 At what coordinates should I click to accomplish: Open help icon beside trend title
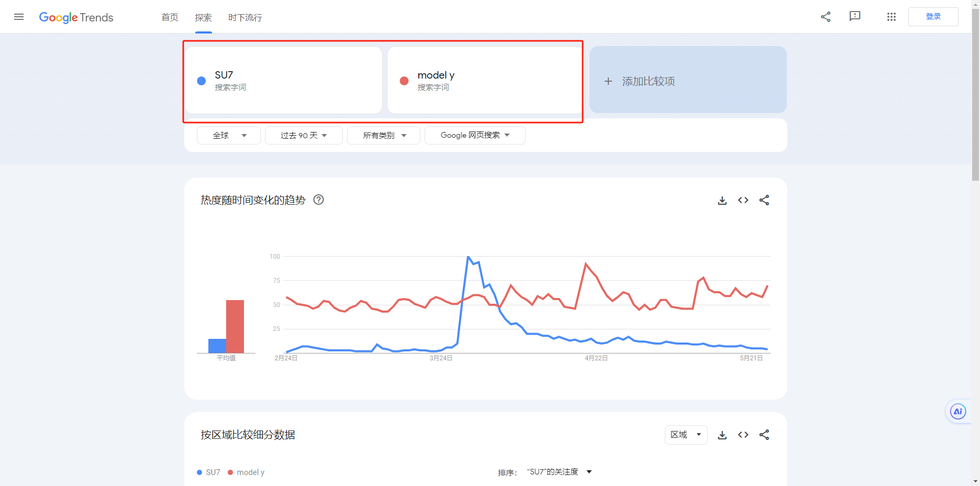pyautogui.click(x=318, y=200)
